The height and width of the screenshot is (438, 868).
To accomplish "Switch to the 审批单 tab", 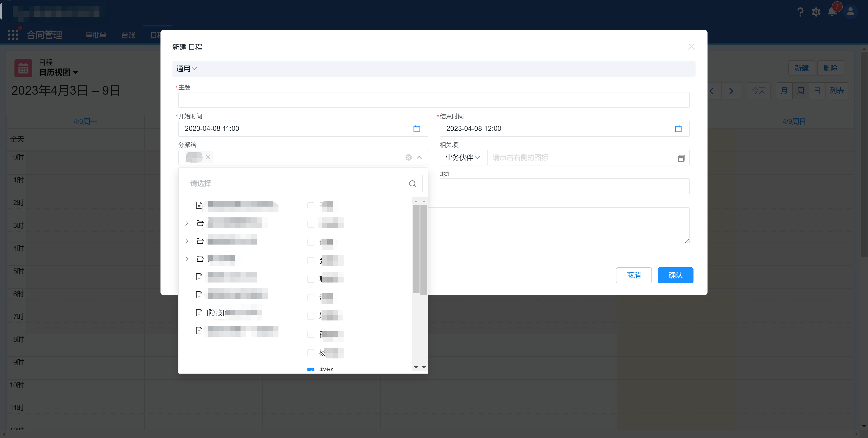I will [96, 35].
